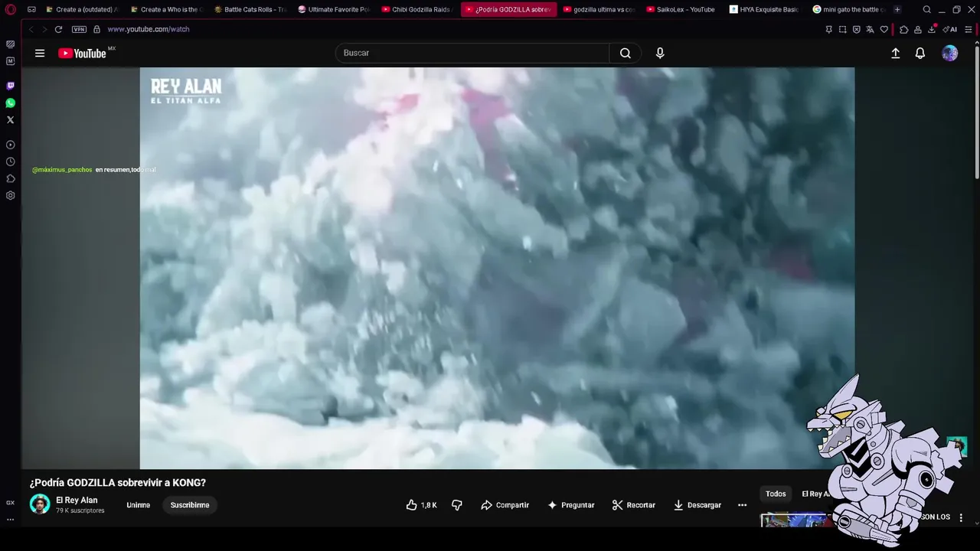The width and height of the screenshot is (980, 551).
Task: Click the Preguntar button
Action: point(571,505)
